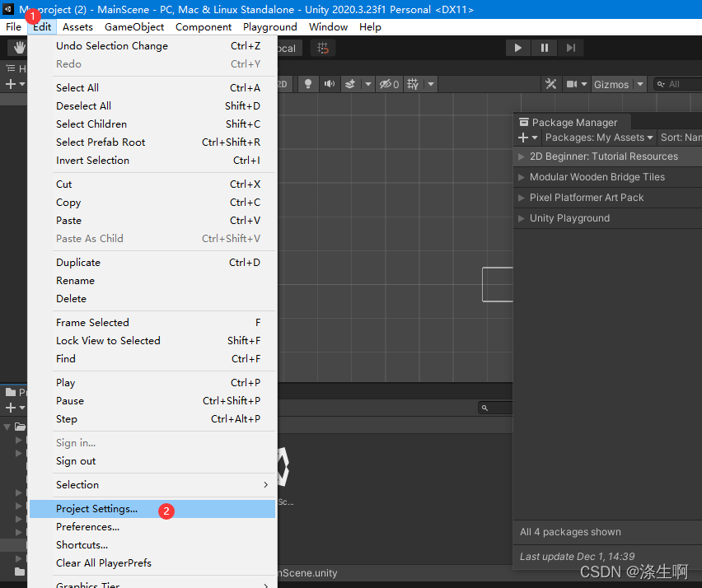Expand the Selection submenu

pos(152,484)
